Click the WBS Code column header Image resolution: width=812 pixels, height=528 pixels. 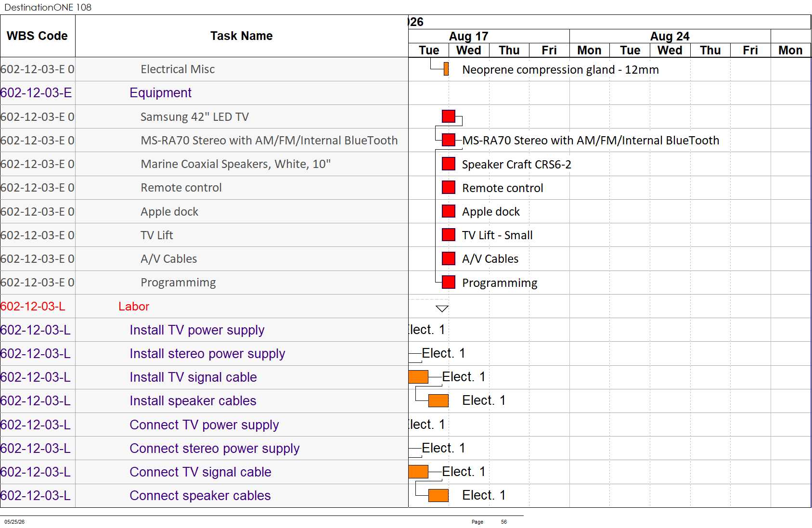coord(38,36)
